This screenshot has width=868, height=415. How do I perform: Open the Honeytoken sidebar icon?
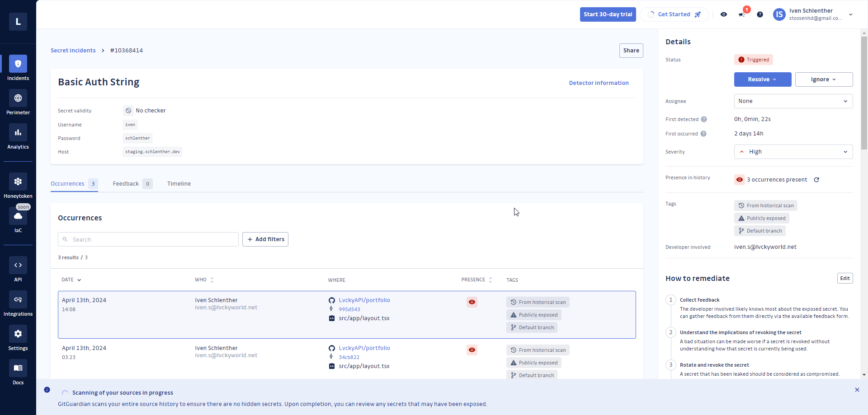coord(18,182)
